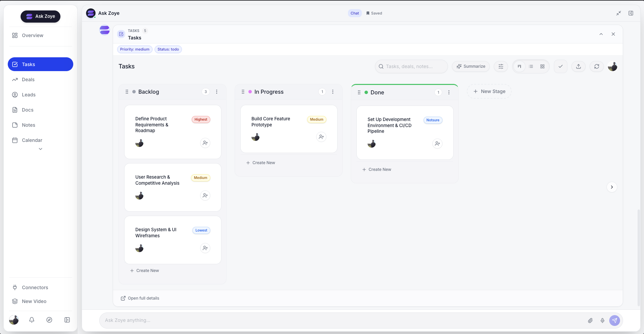Collapse the Tasks card with chevron up
This screenshot has width=644, height=334.
pyautogui.click(x=601, y=34)
